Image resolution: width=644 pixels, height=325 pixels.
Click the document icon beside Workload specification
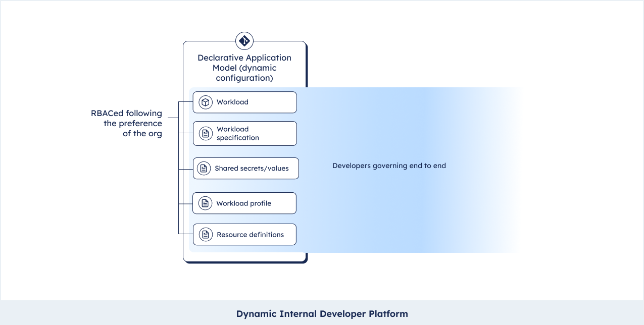pyautogui.click(x=205, y=133)
